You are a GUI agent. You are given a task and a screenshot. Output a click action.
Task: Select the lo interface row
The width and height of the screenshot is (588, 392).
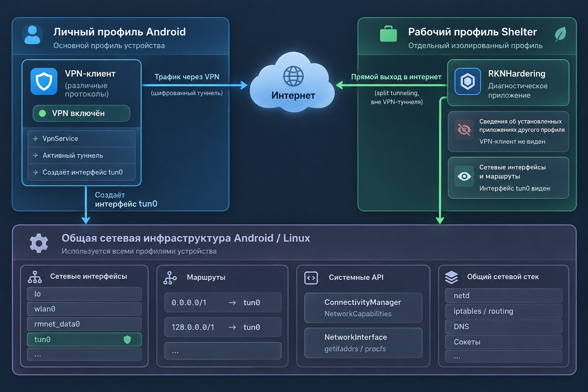click(84, 294)
